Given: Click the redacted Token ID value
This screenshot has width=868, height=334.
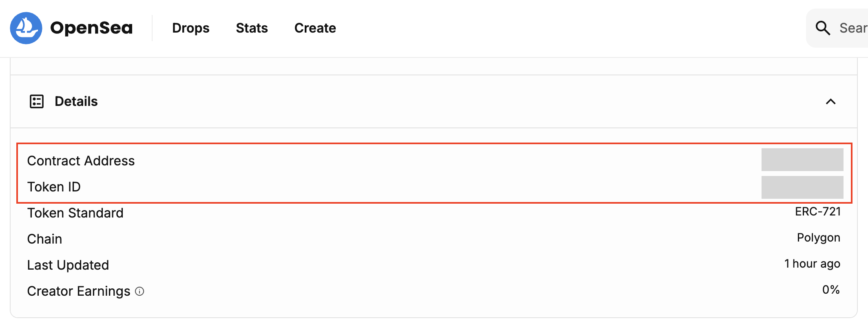Looking at the screenshot, I should coord(802,187).
